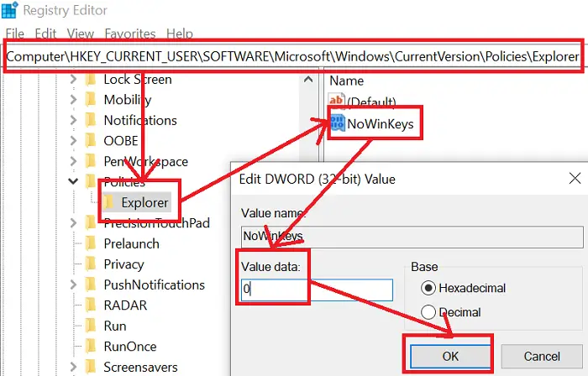
Task: Click the Mobility folder icon
Action: [x=91, y=100]
